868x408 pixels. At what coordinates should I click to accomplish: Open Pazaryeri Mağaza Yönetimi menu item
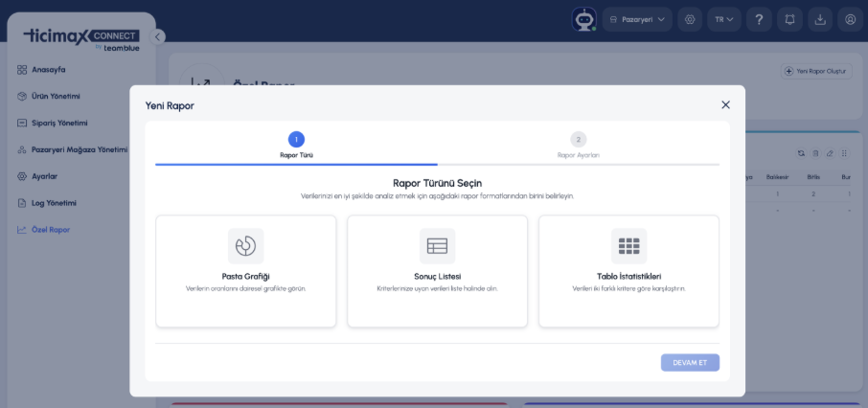80,149
